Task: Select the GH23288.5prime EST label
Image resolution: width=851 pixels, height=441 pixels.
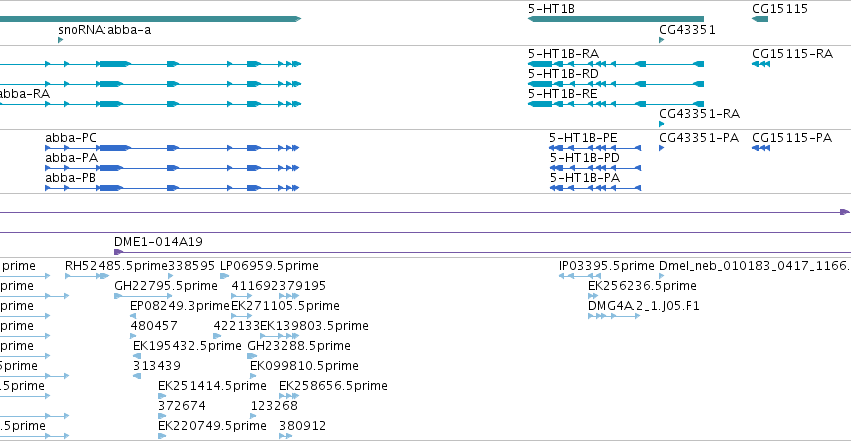Action: 299,346
